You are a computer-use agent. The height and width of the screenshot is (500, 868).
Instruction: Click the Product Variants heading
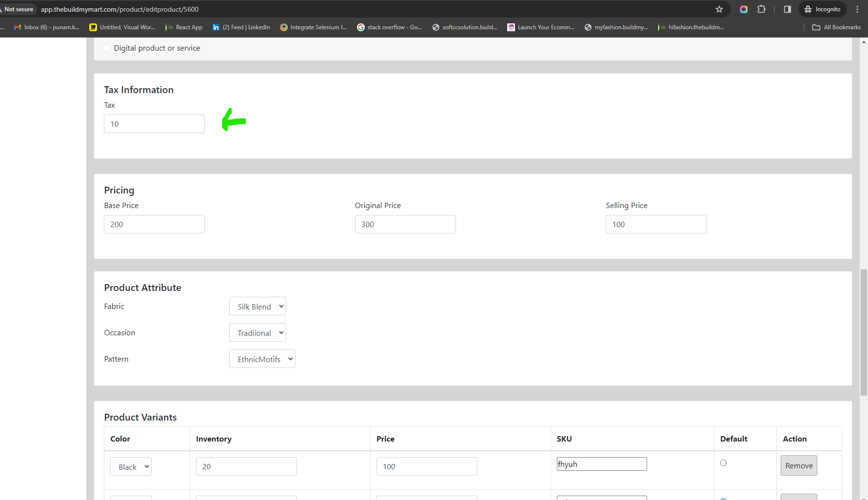pyautogui.click(x=140, y=417)
